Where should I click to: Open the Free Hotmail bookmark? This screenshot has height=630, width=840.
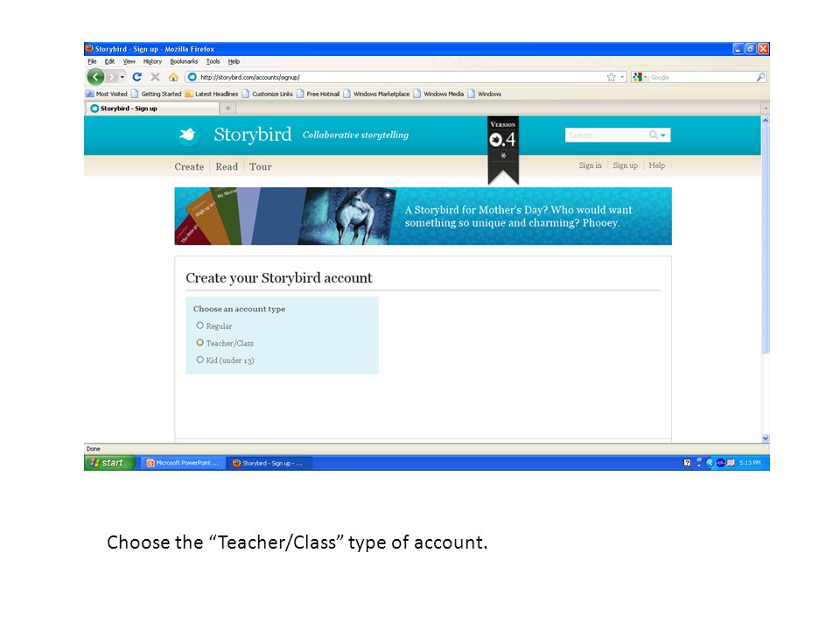click(x=318, y=94)
